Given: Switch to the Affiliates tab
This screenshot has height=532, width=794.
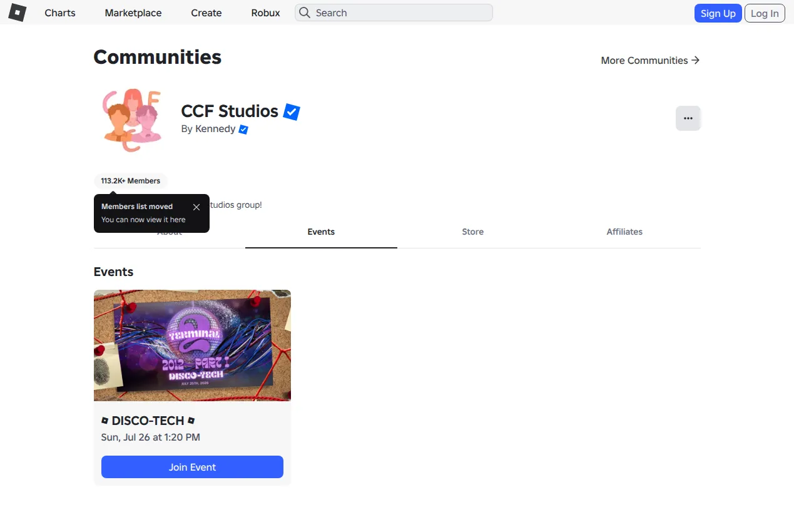Looking at the screenshot, I should (x=624, y=232).
